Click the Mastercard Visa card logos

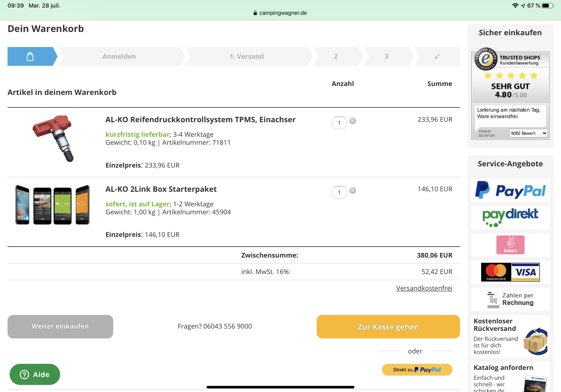point(510,272)
